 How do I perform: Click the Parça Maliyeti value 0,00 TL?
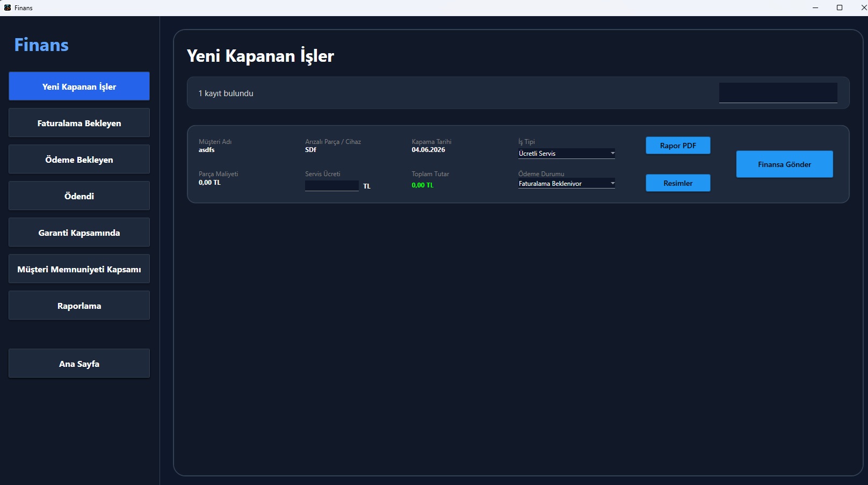click(209, 183)
